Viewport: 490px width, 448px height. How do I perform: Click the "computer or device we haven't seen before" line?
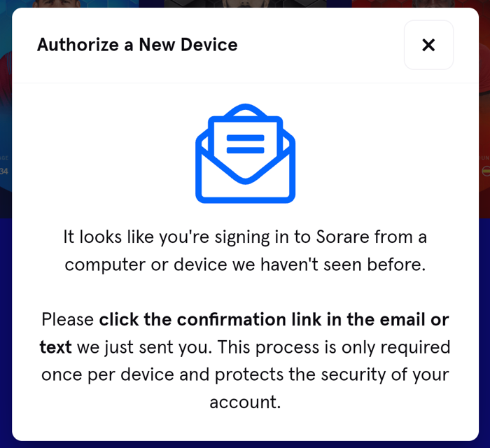245,265
